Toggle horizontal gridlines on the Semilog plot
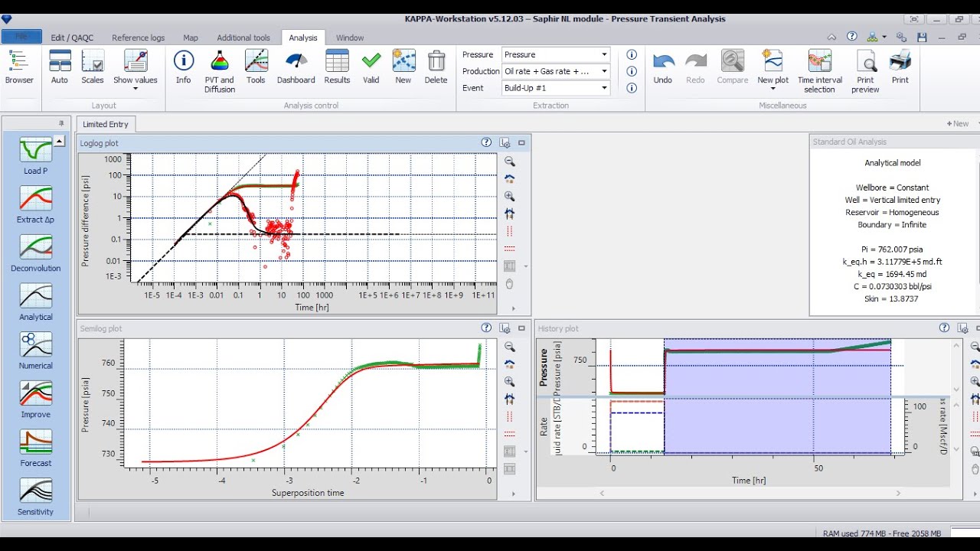 coord(510,434)
